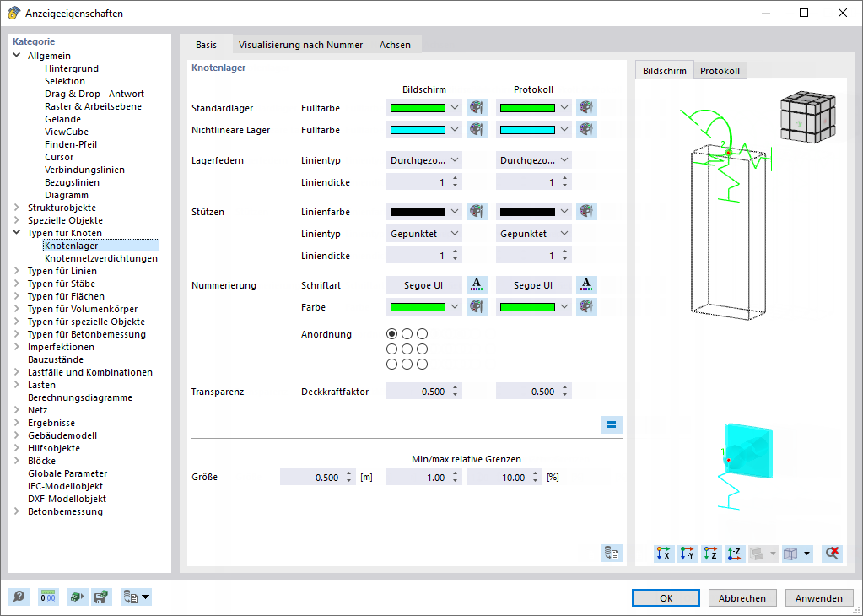The height and width of the screenshot is (616, 863).
Task: Select bottom-right Anordnung radio option
Action: click(x=422, y=364)
